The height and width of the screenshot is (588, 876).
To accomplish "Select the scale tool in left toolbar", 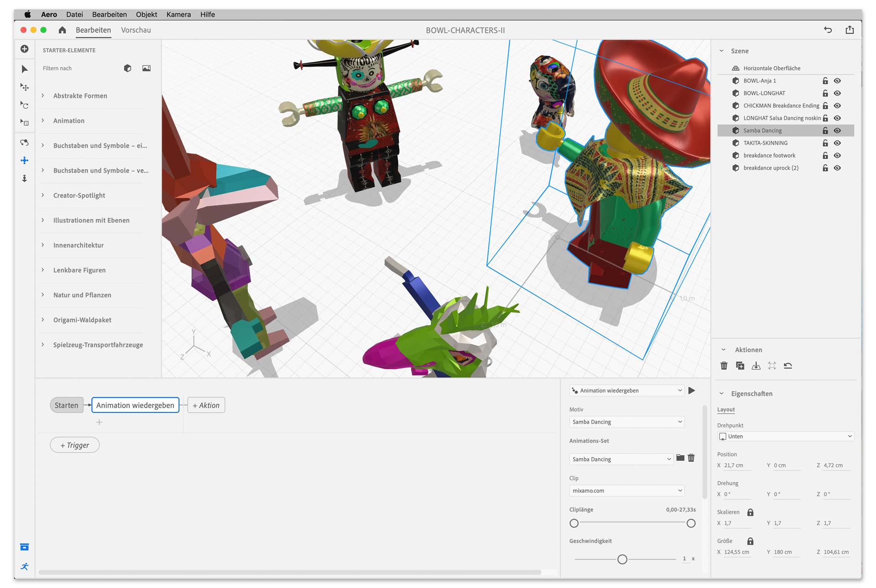I will (25, 122).
